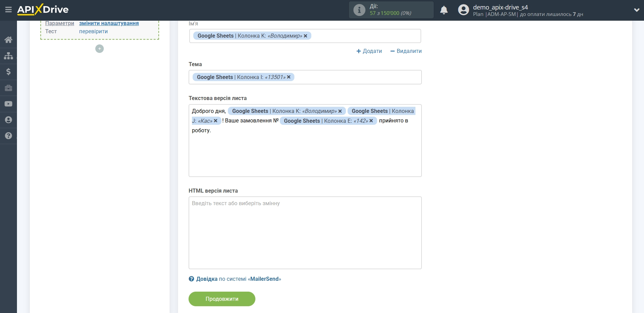The image size is (644, 313).
Task: Remove the Колонка E 142 tag from the letter text
Action: tap(371, 121)
